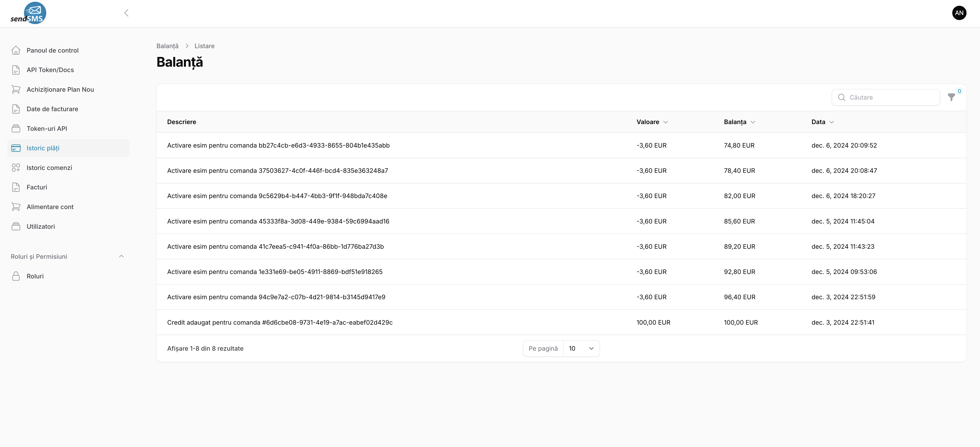Image resolution: width=980 pixels, height=447 pixels.
Task: Open Utilizatori page
Action: [68, 226]
